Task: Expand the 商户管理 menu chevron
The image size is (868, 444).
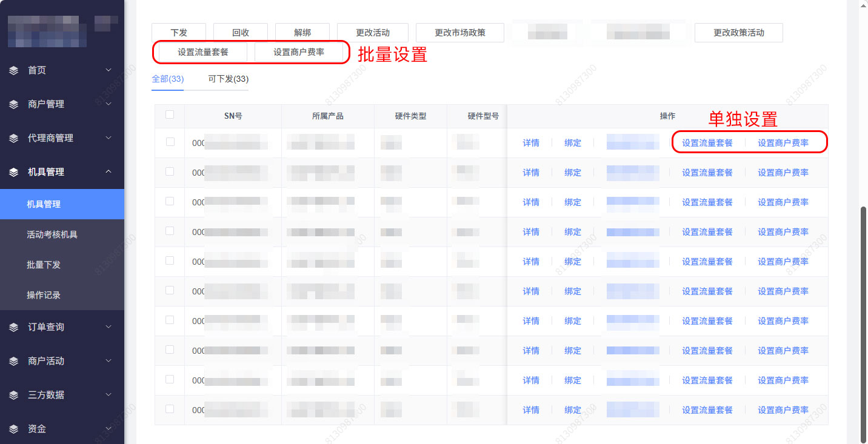Action: coord(109,104)
